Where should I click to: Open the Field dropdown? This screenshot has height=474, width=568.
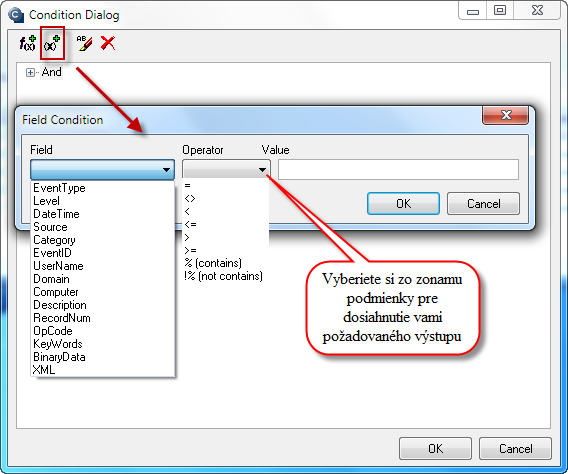pos(103,169)
